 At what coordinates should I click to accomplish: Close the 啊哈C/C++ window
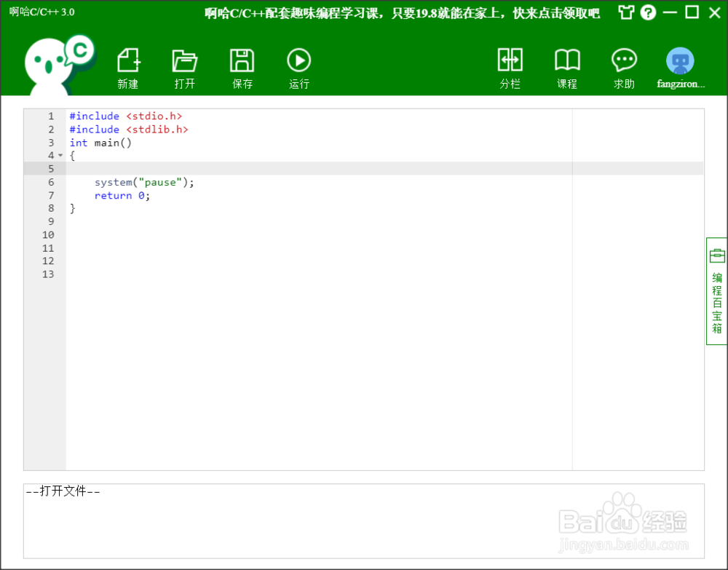coord(715,12)
